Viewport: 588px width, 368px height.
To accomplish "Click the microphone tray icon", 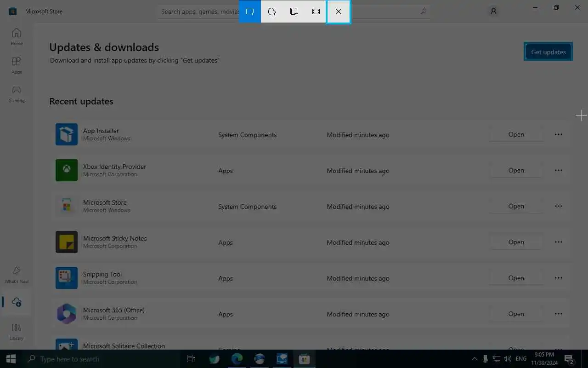I will 486,359.
